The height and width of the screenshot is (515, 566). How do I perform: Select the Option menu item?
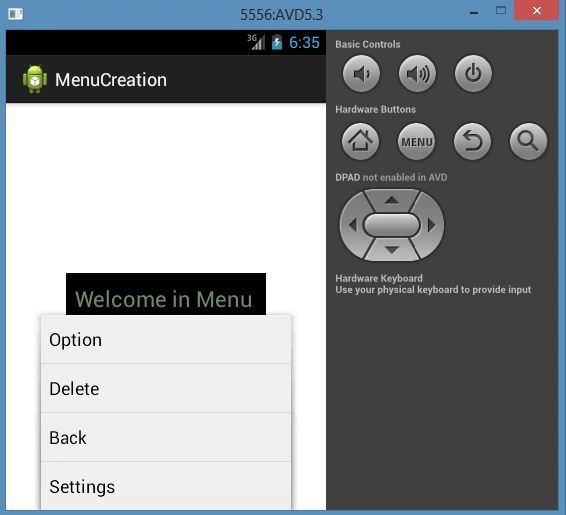tap(166, 340)
